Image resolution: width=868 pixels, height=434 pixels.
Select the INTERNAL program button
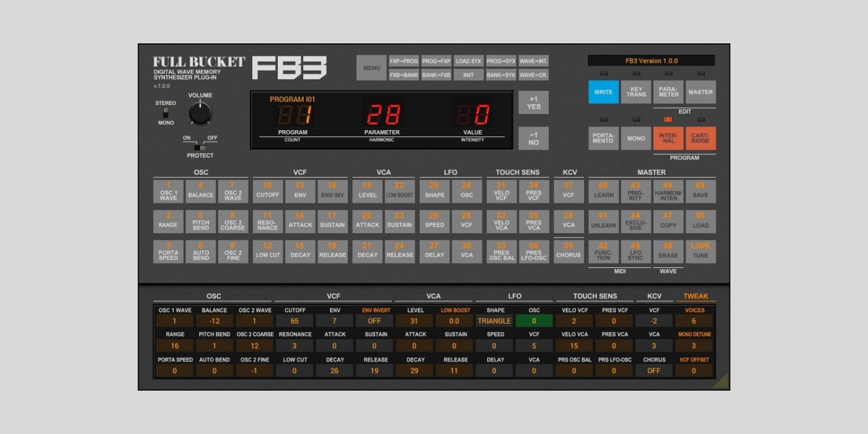point(668,138)
